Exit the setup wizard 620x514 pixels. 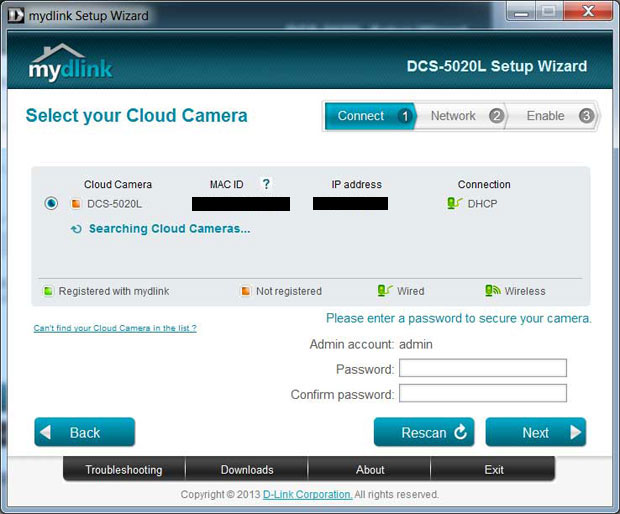494,469
